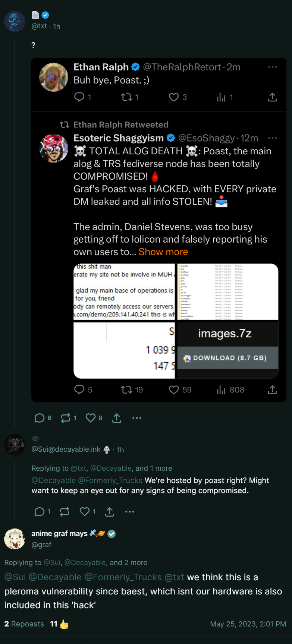Reply to the @txt post
This screenshot has width=292, height=644.
point(39,418)
